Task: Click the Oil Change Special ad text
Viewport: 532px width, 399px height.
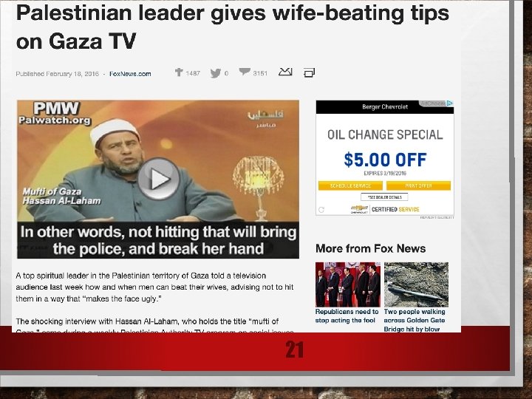Action: (385, 134)
